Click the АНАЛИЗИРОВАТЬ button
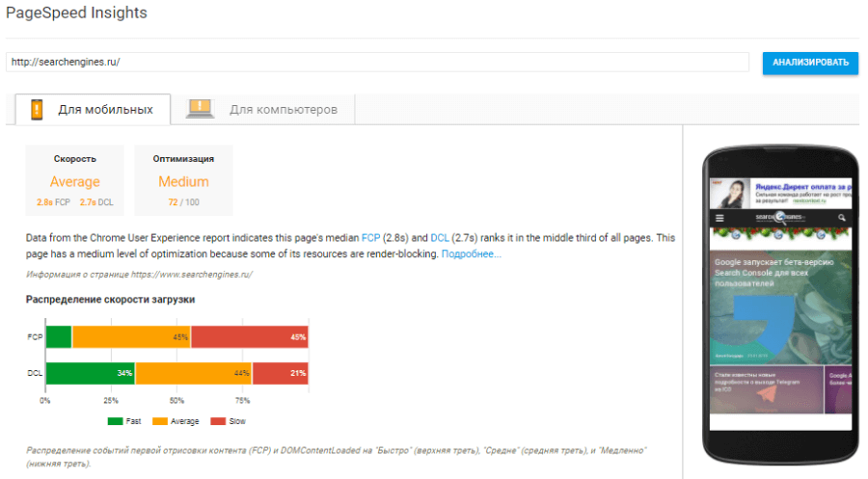Viewport: 868px width, 479px height. [810, 63]
